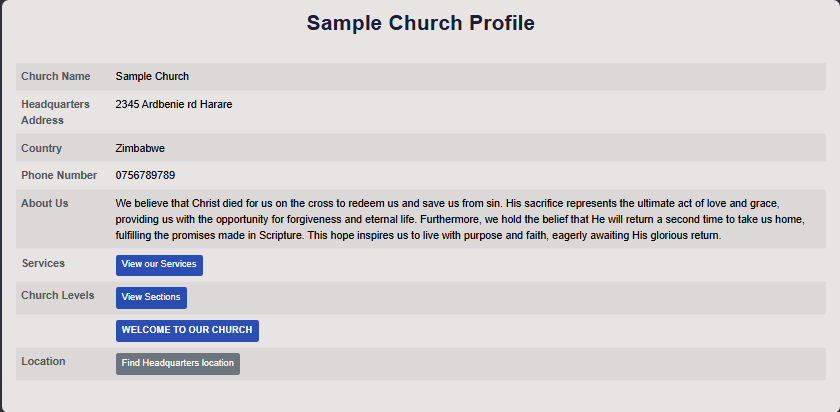Viewport: 840px width, 412px height.
Task: Select the Services row label
Action: 43,264
